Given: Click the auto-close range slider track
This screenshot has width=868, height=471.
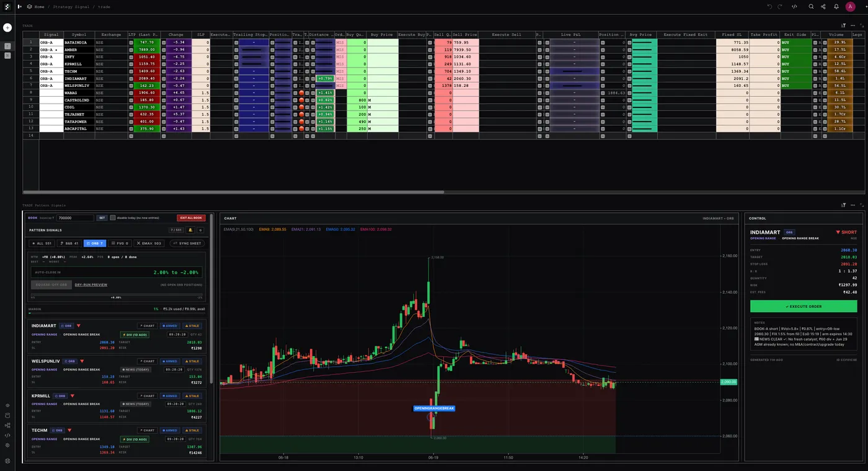Looking at the screenshot, I should pyautogui.click(x=116, y=295).
